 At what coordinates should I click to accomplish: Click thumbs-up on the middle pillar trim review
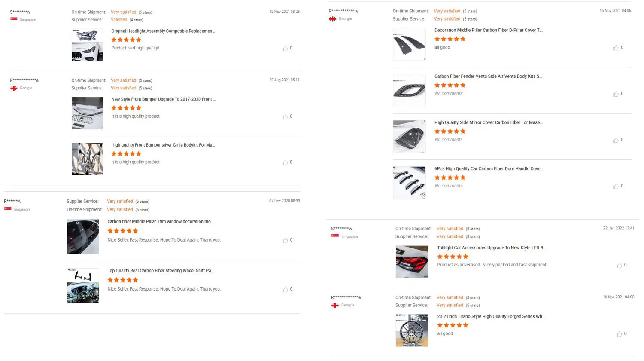point(285,241)
